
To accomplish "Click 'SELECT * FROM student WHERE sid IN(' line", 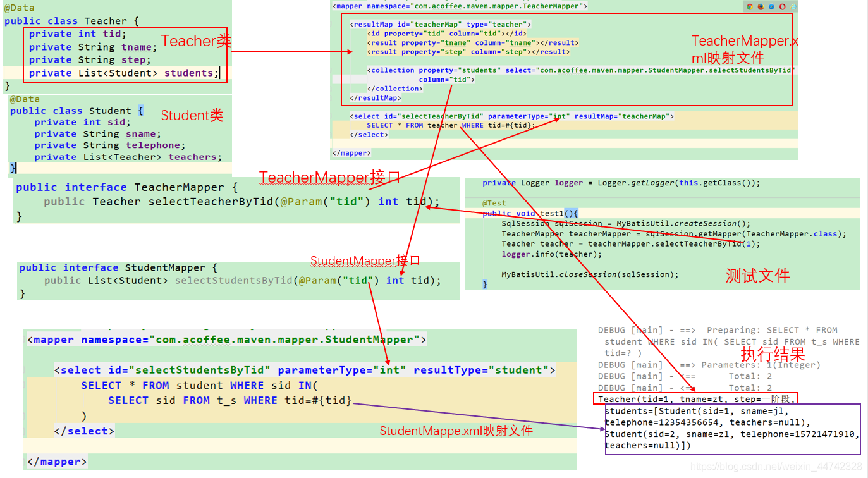I will click(x=200, y=386).
